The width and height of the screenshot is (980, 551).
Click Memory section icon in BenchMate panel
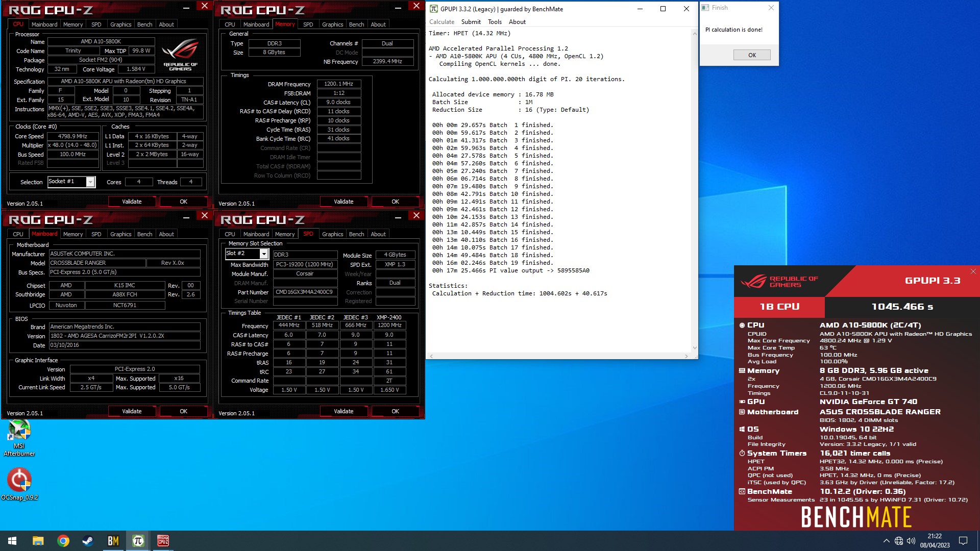tap(742, 371)
